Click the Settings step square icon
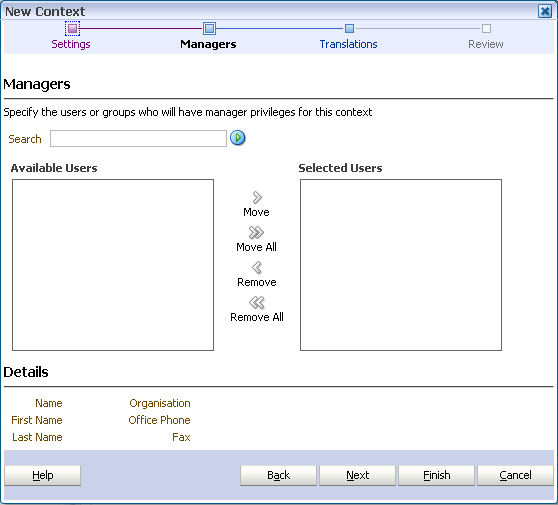Image resolution: width=558 pixels, height=505 pixels. pyautogui.click(x=72, y=28)
